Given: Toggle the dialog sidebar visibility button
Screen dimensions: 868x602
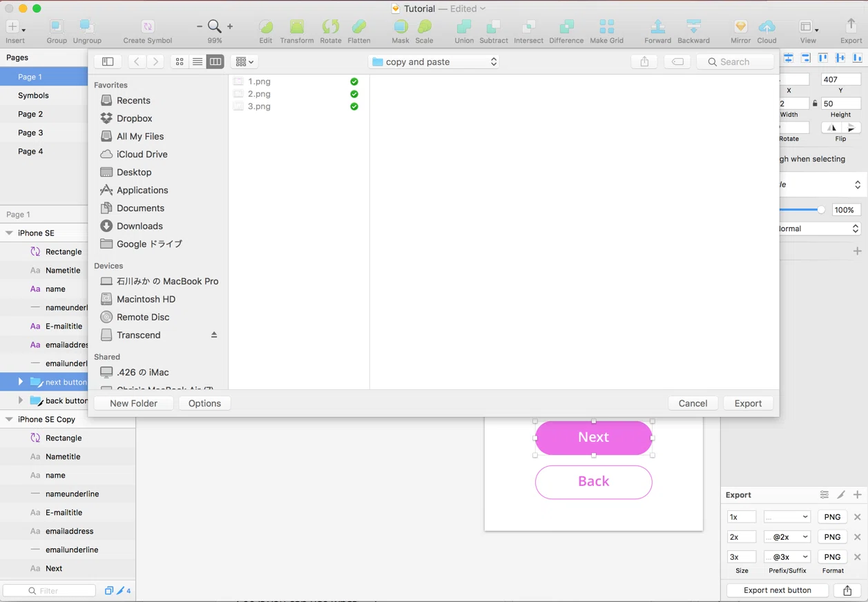Looking at the screenshot, I should [108, 61].
